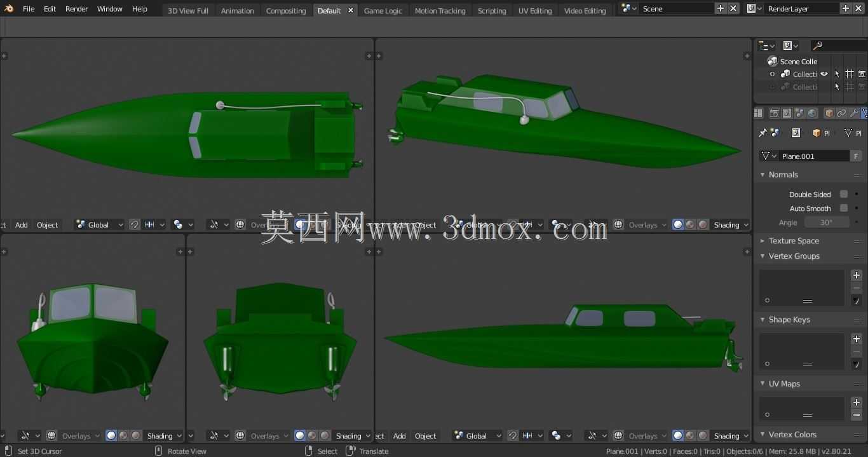The width and height of the screenshot is (868, 457).
Task: Toggle viewport display icon of first Collection
Action: pos(850,74)
